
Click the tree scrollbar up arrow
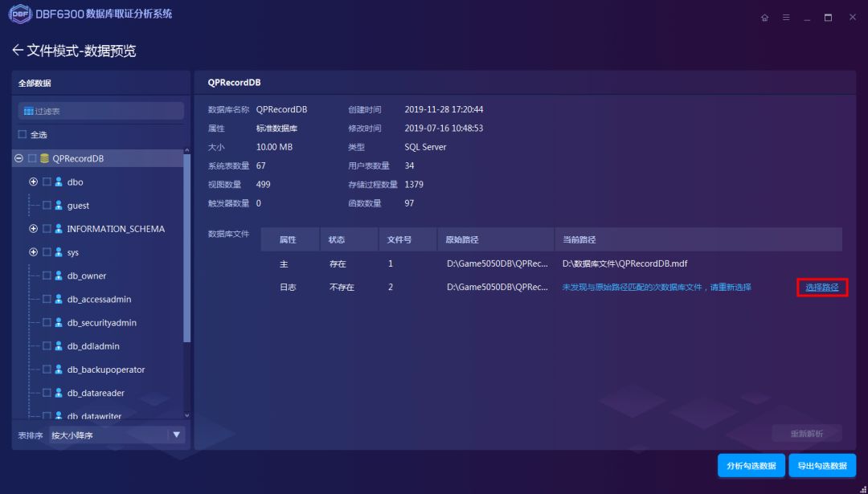click(x=186, y=150)
